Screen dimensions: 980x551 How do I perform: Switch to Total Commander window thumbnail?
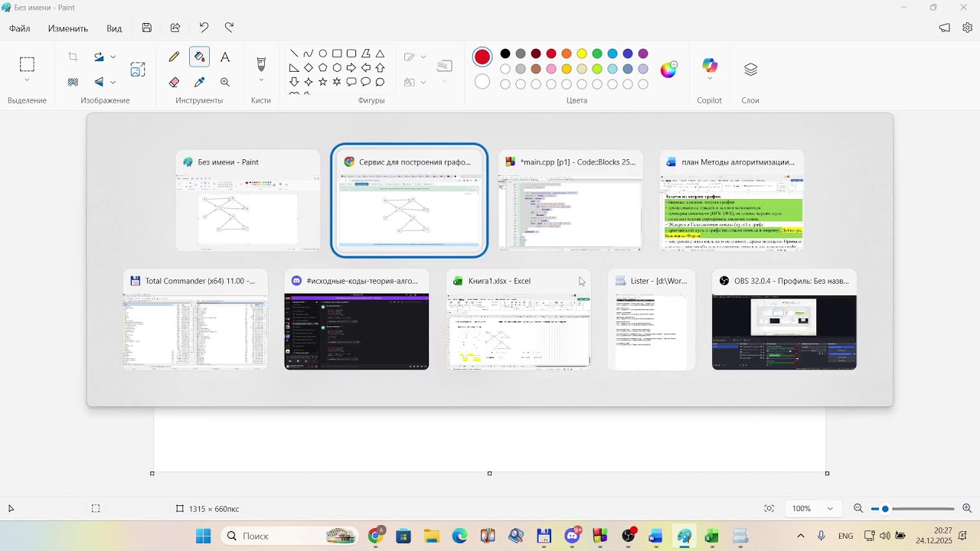[x=195, y=319]
